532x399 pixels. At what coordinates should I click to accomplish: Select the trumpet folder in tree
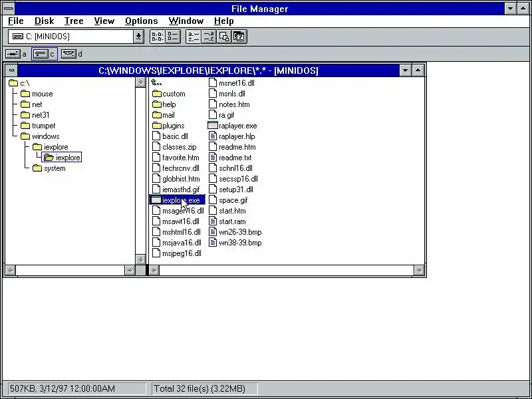pos(38,126)
